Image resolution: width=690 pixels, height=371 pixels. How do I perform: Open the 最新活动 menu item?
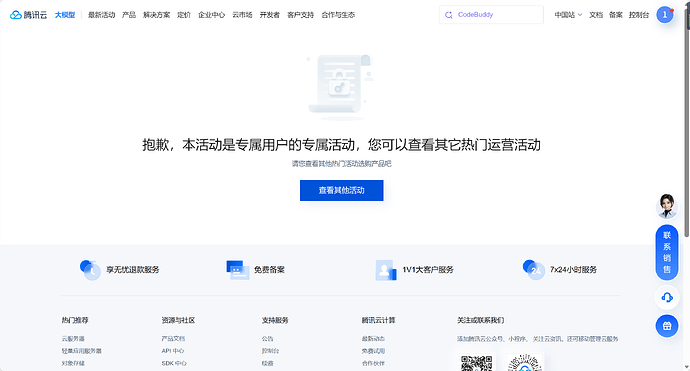coord(101,15)
